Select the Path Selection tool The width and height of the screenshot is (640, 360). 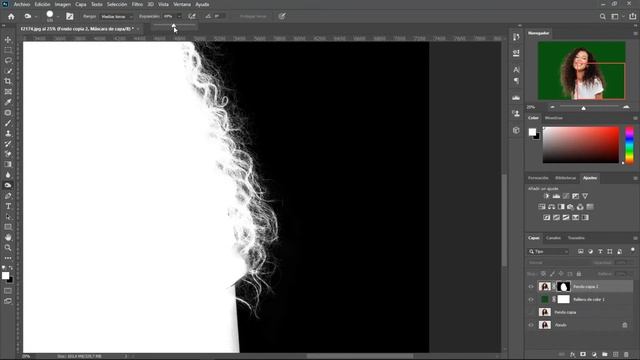click(8, 217)
